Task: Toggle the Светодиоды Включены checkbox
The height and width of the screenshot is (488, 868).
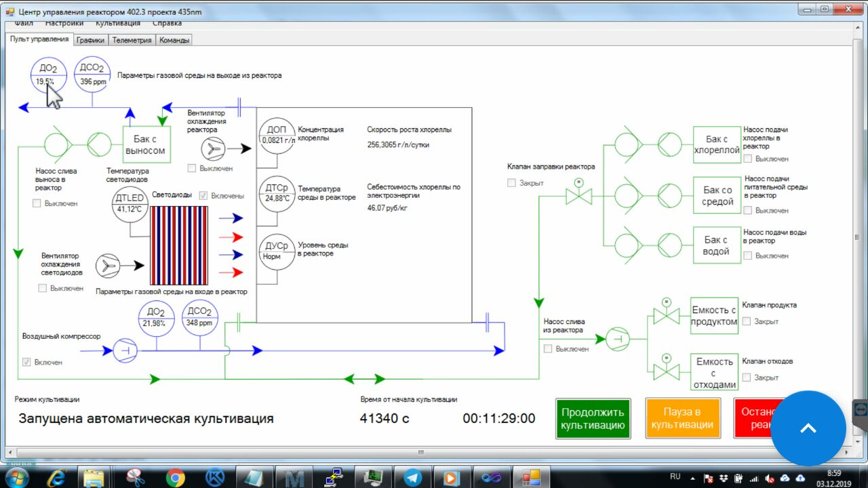Action: point(203,195)
